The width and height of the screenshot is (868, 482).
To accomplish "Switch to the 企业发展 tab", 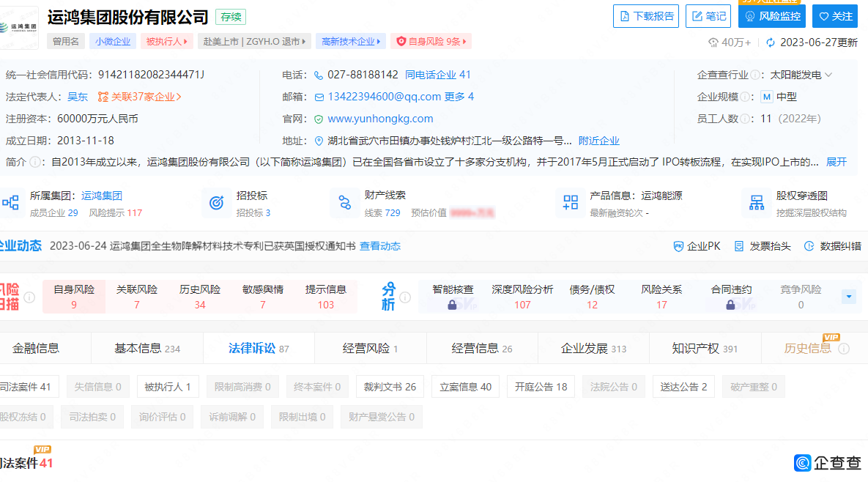I will 593,349.
